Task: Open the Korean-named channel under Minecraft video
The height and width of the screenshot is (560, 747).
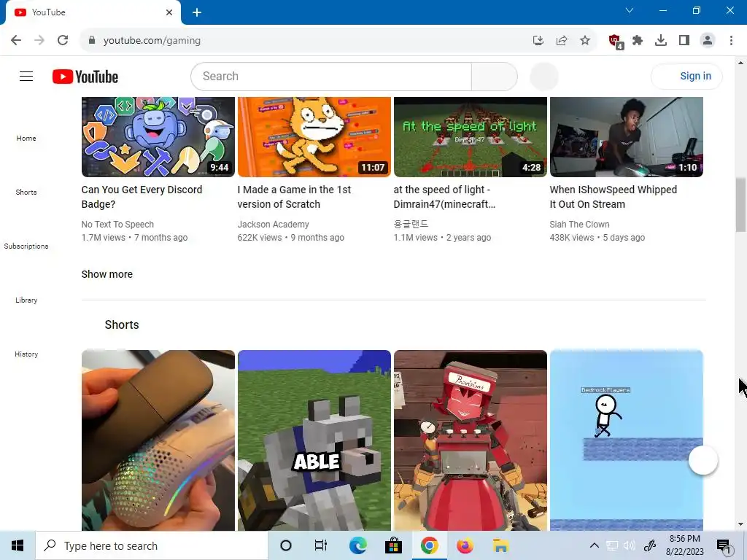Action: [x=411, y=225]
